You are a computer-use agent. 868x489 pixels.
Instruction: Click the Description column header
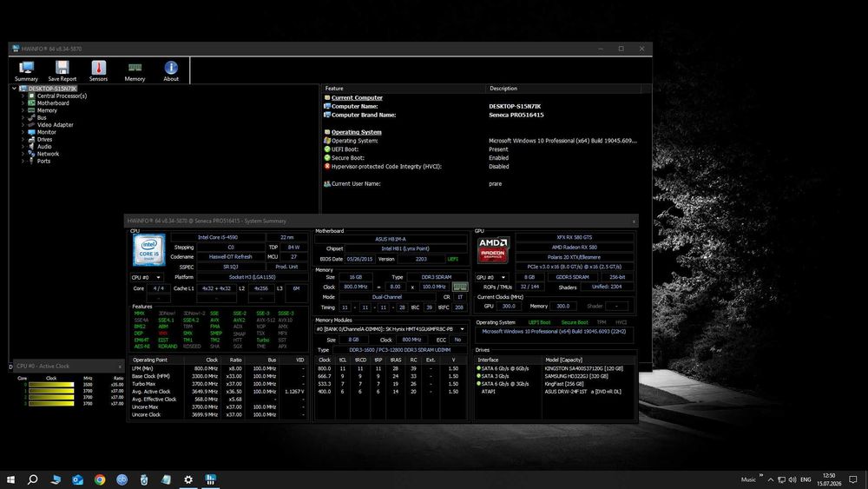pos(563,88)
